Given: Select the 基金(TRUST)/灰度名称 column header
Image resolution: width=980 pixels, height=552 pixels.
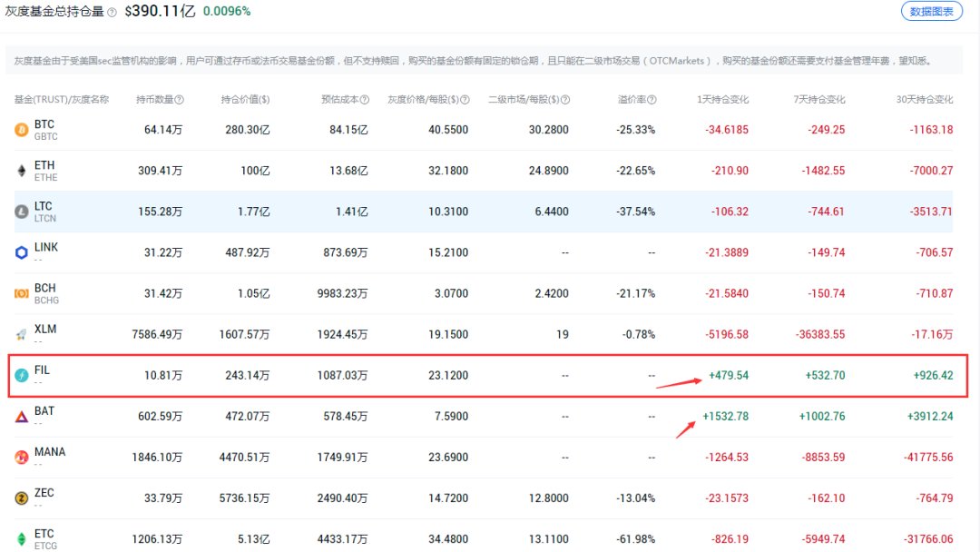Looking at the screenshot, I should [62, 99].
